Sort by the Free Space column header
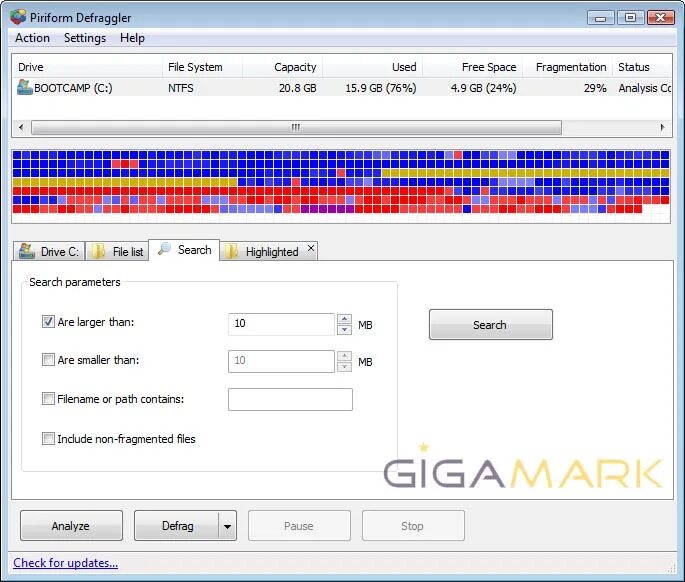685x582 pixels. [x=473, y=67]
